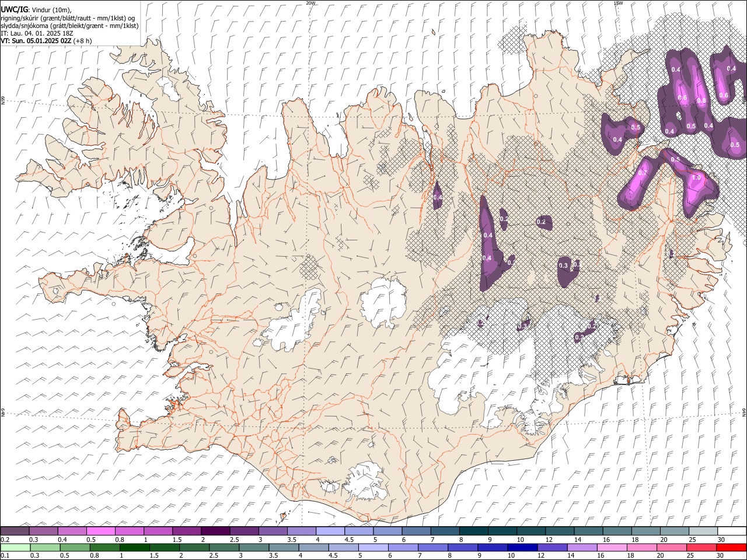747x560 pixels.
Task: Click the lower legend swatch labeled 0.8
Action: (105, 547)
